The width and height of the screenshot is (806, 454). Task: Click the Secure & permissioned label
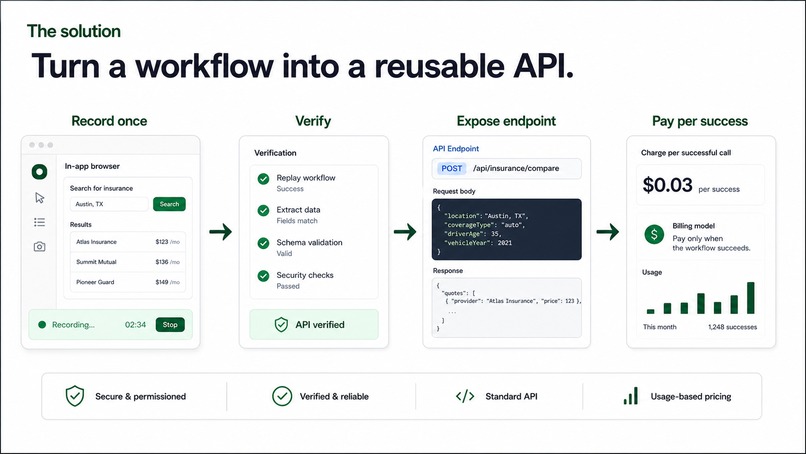point(140,396)
